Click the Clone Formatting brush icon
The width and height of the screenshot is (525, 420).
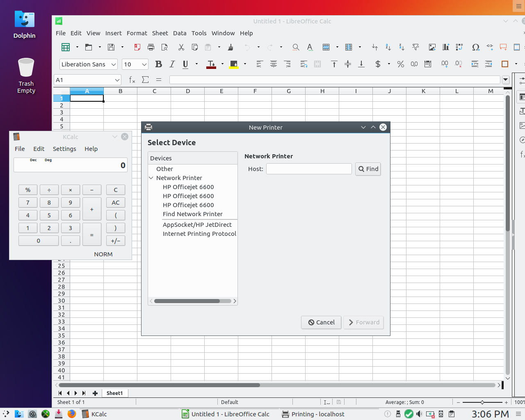[x=231, y=47]
